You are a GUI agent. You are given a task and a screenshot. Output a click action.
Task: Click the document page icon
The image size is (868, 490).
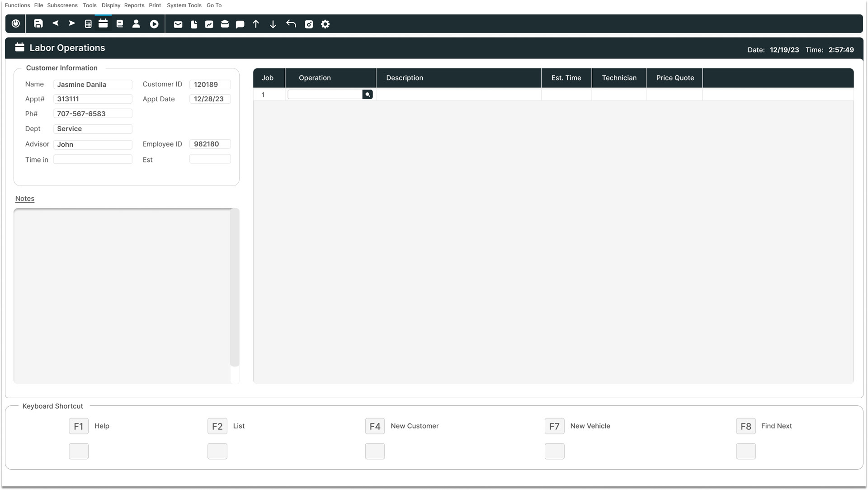pos(194,24)
